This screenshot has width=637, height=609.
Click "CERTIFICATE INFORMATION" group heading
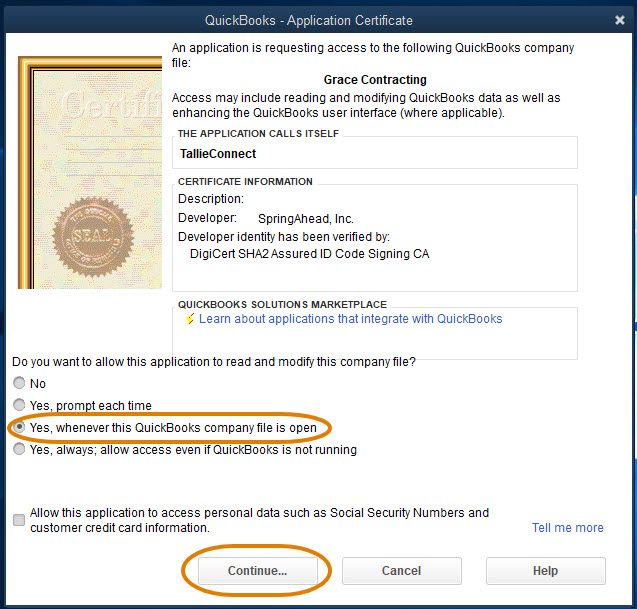pyautogui.click(x=245, y=182)
